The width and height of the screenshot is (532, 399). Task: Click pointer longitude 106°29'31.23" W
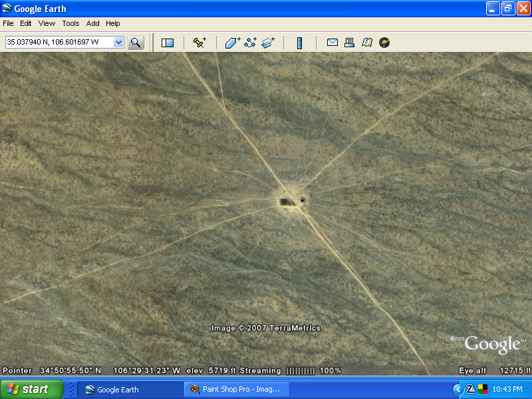pyautogui.click(x=146, y=370)
